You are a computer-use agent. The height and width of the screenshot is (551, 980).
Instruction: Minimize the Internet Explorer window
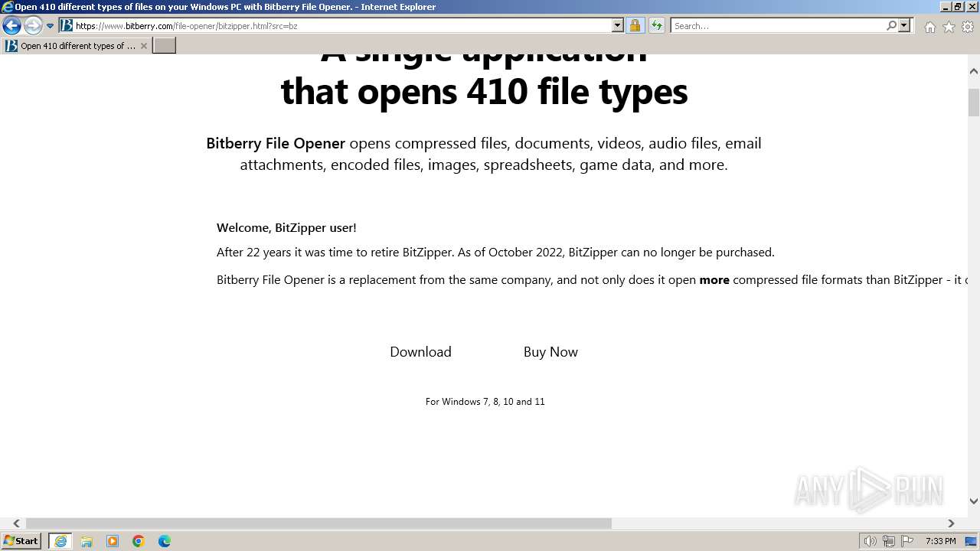pos(946,7)
